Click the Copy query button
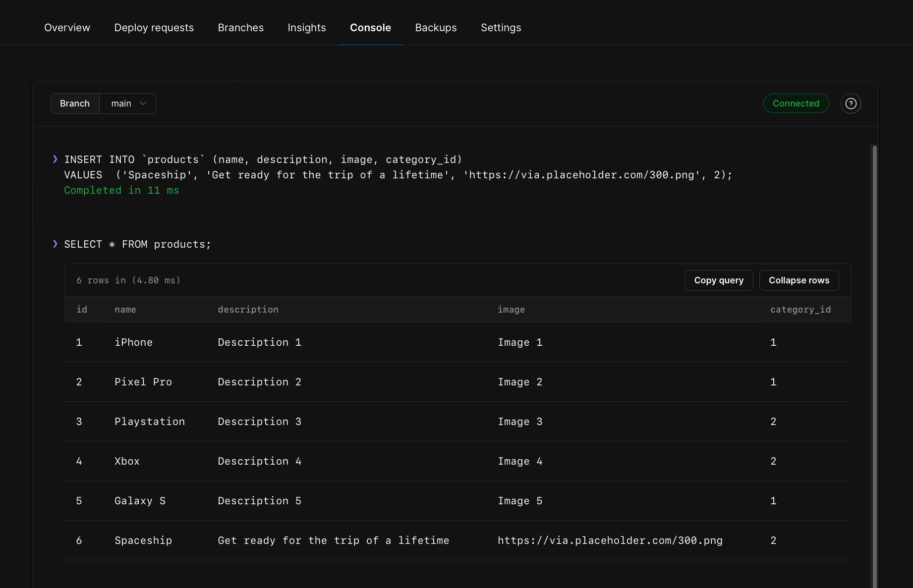Image resolution: width=913 pixels, height=588 pixels. (x=719, y=280)
